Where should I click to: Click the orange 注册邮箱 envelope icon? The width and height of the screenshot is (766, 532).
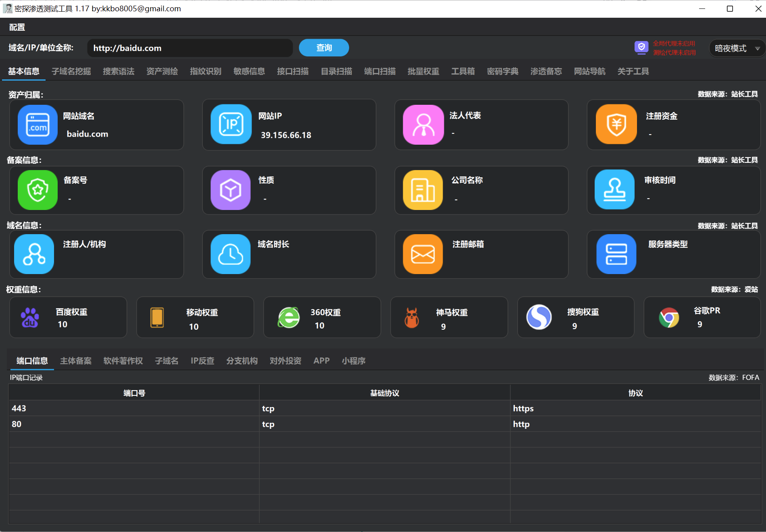[x=423, y=254]
